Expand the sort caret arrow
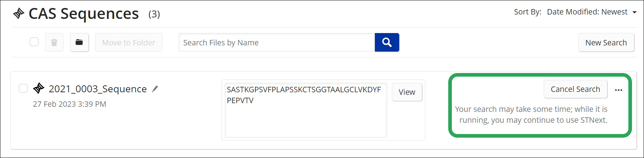644x158 pixels. pos(634,12)
